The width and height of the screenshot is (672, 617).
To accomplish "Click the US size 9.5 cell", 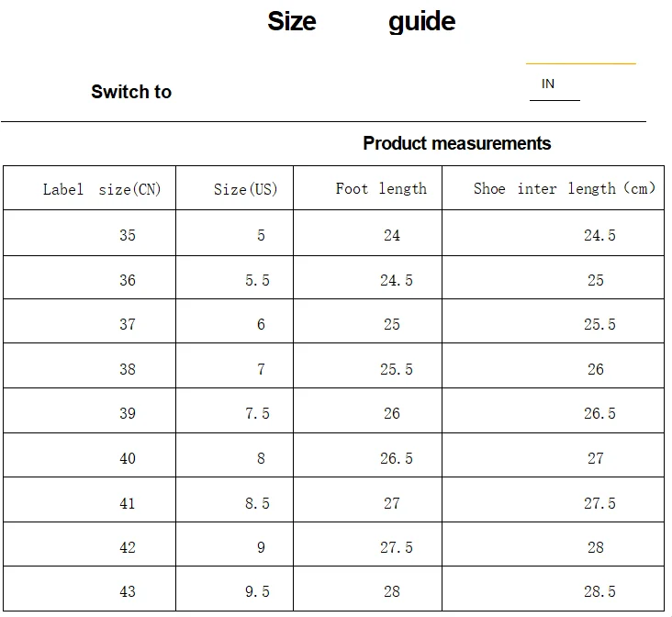I will [x=234, y=589].
